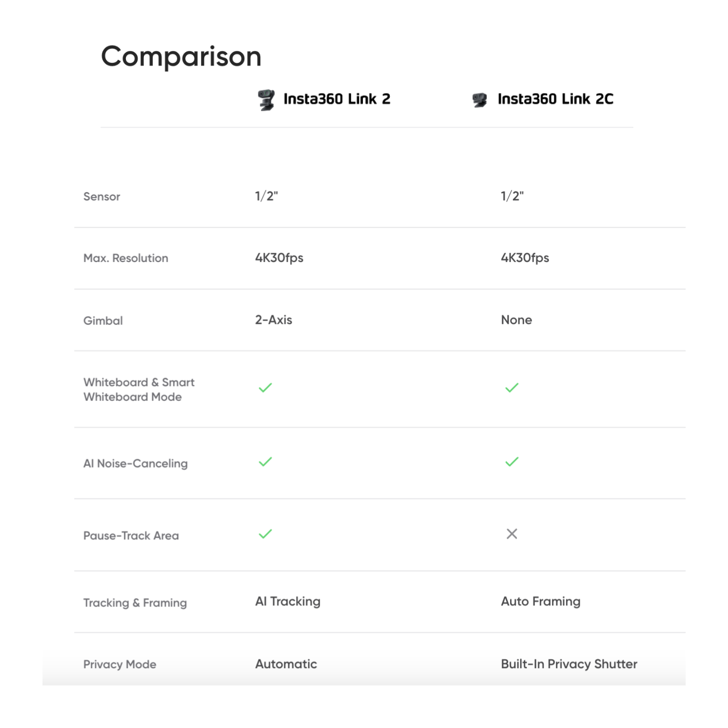Click the Built-In Privacy Shutter text

click(x=569, y=664)
